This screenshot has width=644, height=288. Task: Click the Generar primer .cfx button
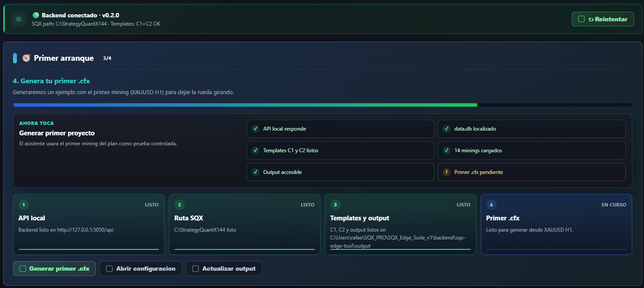(54, 268)
